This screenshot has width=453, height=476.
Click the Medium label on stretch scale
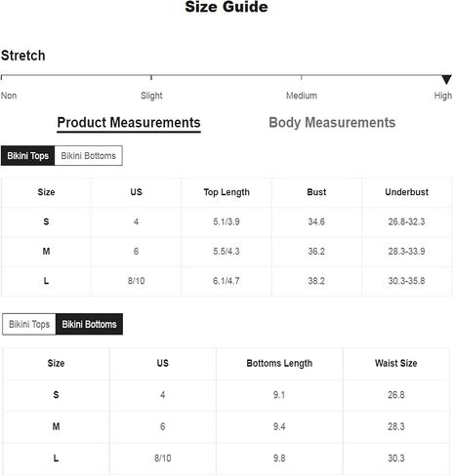pos(302,96)
